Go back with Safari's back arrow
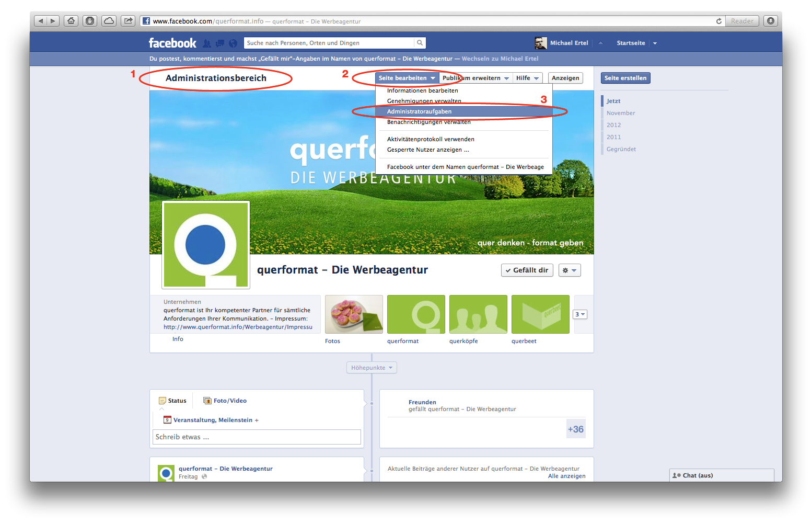Image resolution: width=812 pixels, height=523 pixels. (x=41, y=21)
